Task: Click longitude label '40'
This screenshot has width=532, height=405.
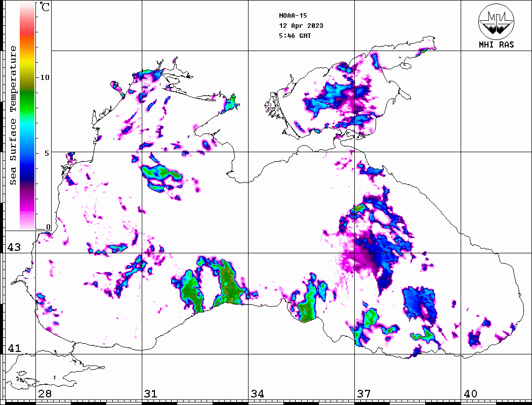Action: tap(470, 393)
